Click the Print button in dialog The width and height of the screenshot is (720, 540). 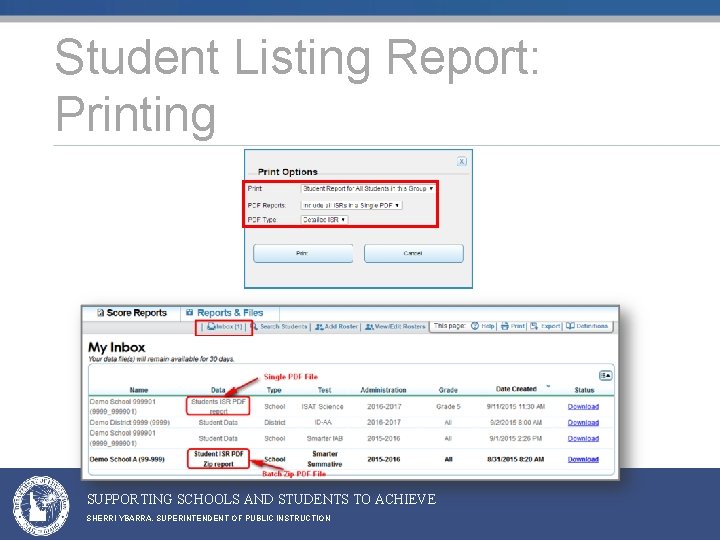coord(303,253)
